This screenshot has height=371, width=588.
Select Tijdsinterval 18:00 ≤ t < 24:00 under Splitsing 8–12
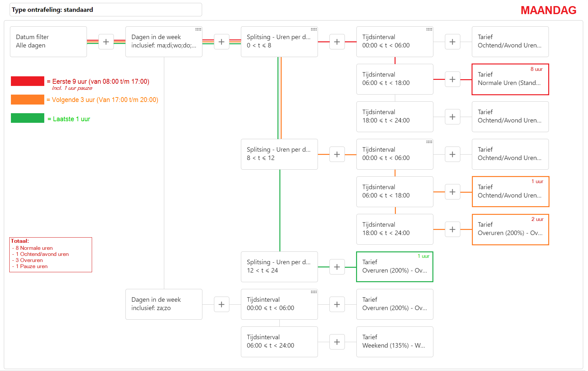[395, 229]
